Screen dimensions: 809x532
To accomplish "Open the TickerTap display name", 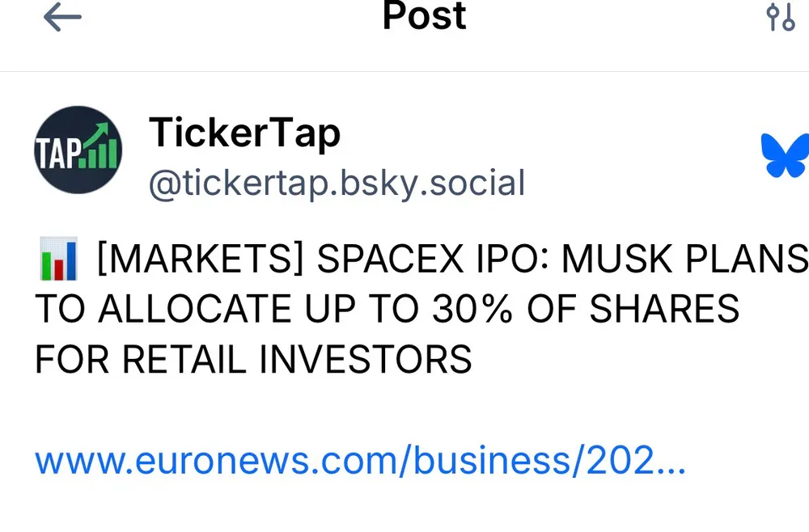I will click(244, 133).
